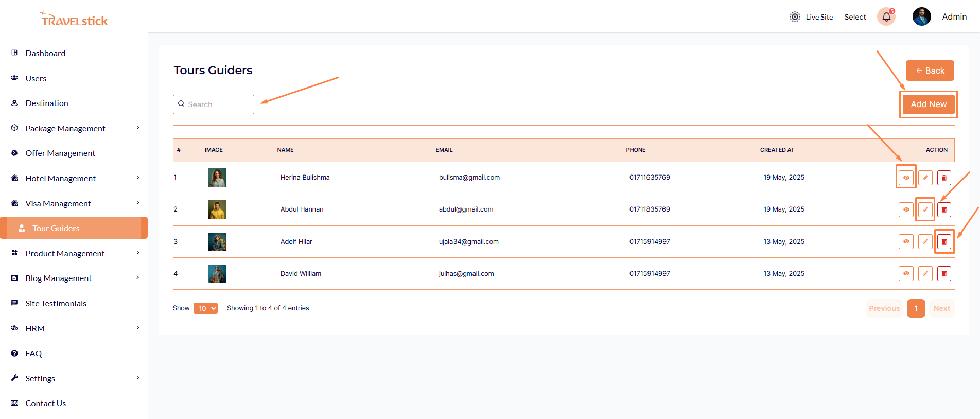Image resolution: width=980 pixels, height=419 pixels.
Task: Click the Package Management box icon
Action: coord(14,128)
